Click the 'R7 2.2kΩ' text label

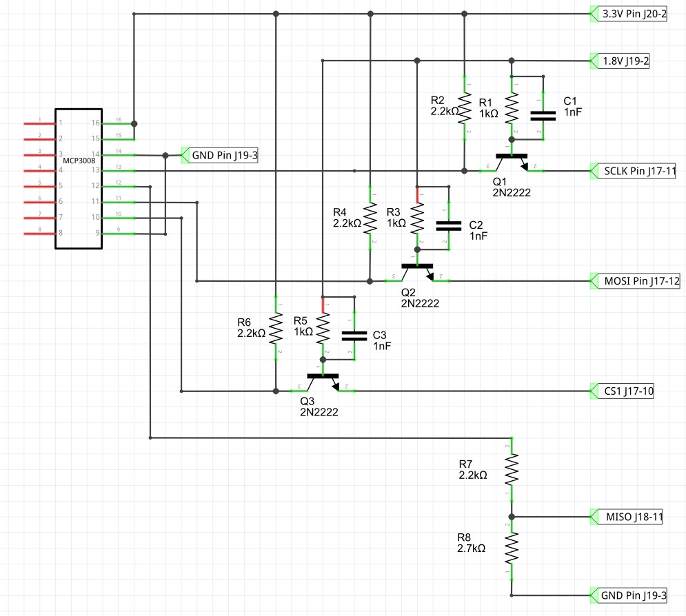tap(473, 469)
